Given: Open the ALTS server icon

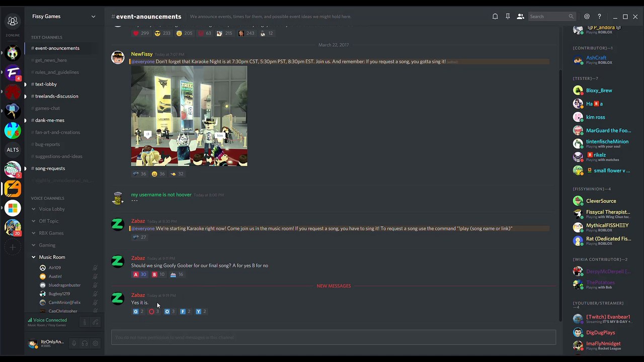Looking at the screenshot, I should (13, 149).
